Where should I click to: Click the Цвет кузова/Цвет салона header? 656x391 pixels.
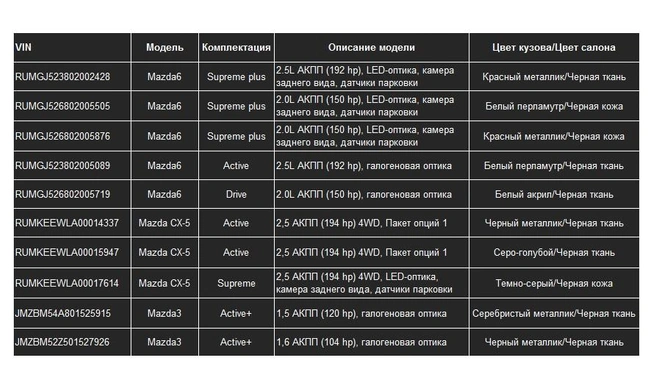[x=554, y=47]
